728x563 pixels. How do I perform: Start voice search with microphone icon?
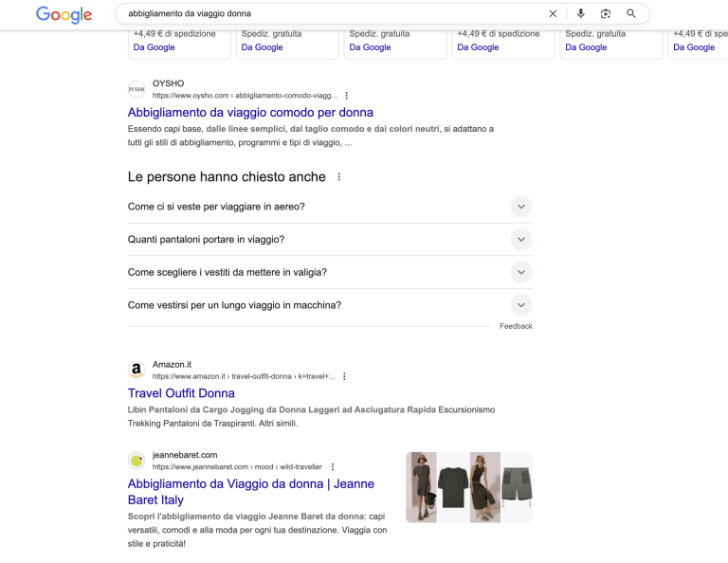tap(581, 14)
